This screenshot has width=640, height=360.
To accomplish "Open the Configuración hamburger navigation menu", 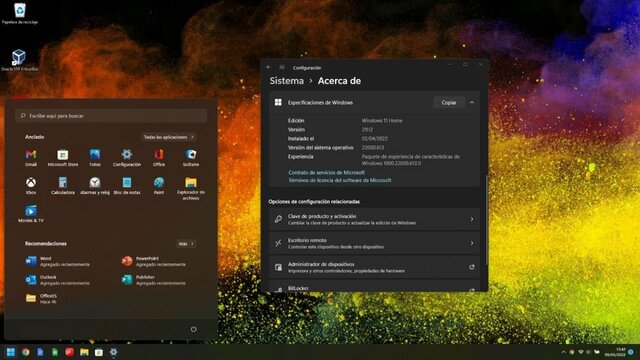I will pyautogui.click(x=282, y=67).
